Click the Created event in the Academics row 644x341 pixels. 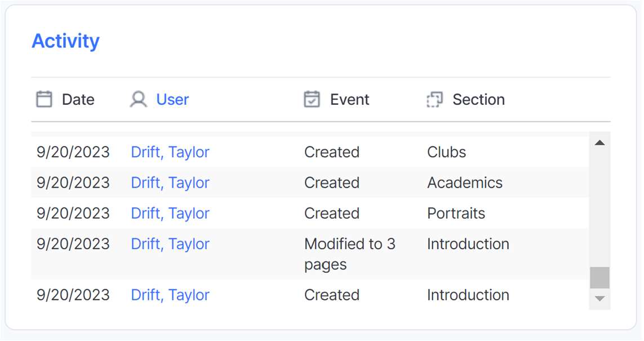[332, 183]
